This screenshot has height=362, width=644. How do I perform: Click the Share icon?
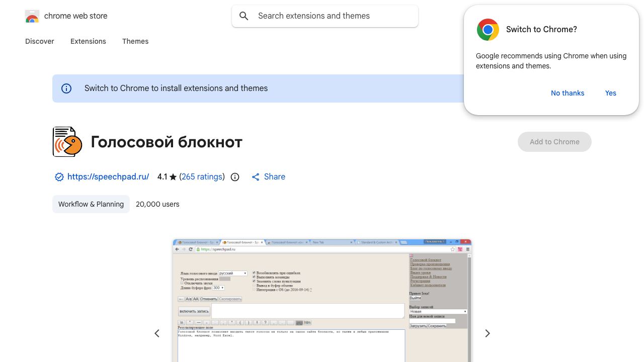click(256, 177)
